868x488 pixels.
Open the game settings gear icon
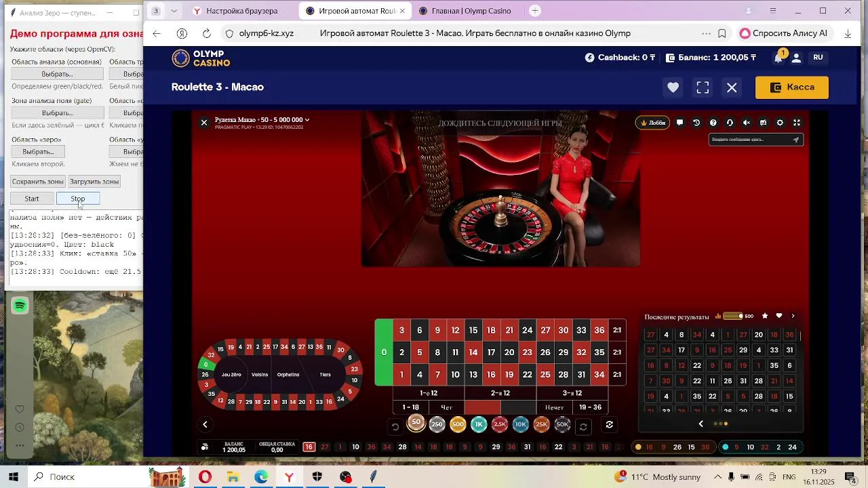pos(780,123)
